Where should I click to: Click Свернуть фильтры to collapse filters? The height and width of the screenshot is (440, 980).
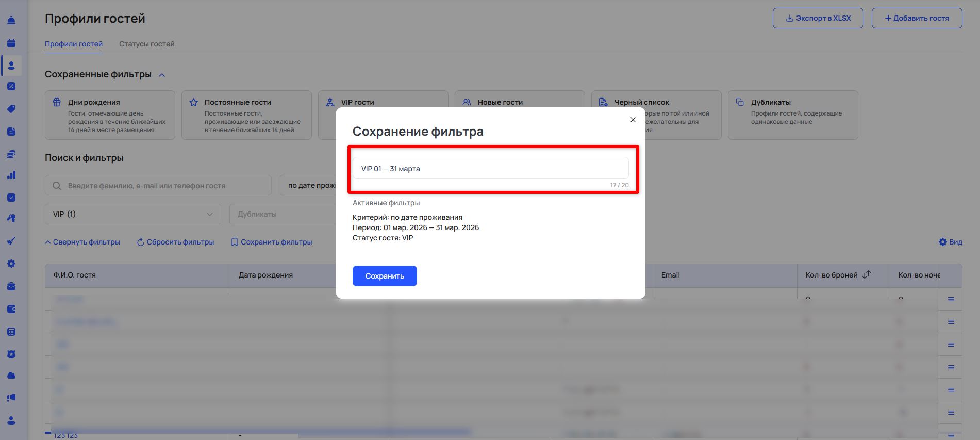pyautogui.click(x=82, y=242)
